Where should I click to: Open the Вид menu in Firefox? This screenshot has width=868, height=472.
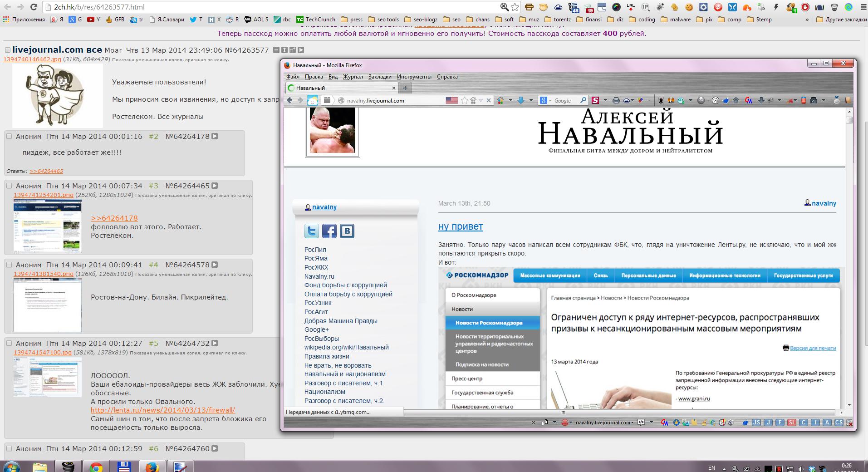[333, 77]
